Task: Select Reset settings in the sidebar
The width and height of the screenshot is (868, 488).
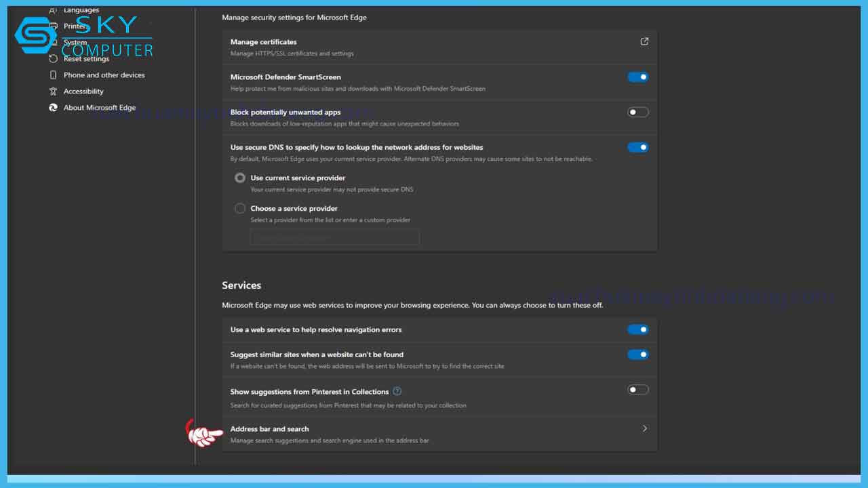Action: pyautogui.click(x=86, y=59)
